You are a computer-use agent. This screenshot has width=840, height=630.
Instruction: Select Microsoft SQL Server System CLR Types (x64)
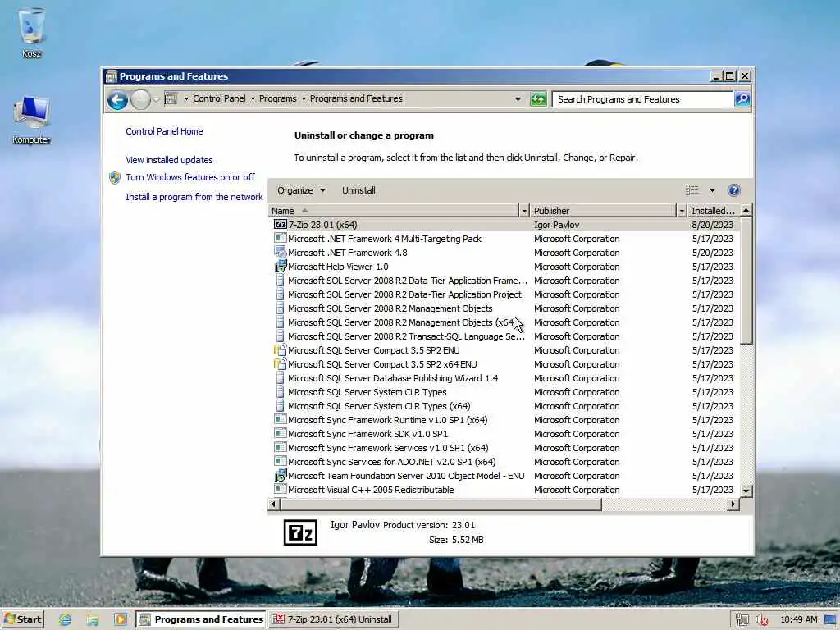[x=379, y=405]
